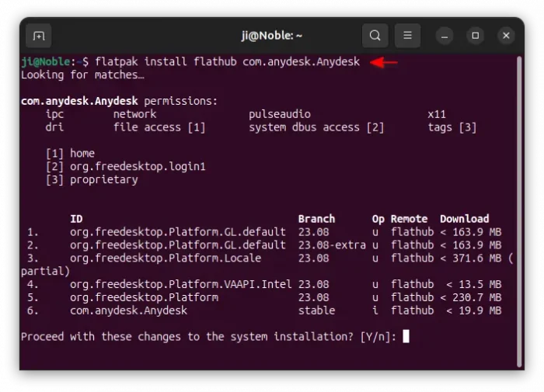Click the 'stable' branch value

pos(316,310)
